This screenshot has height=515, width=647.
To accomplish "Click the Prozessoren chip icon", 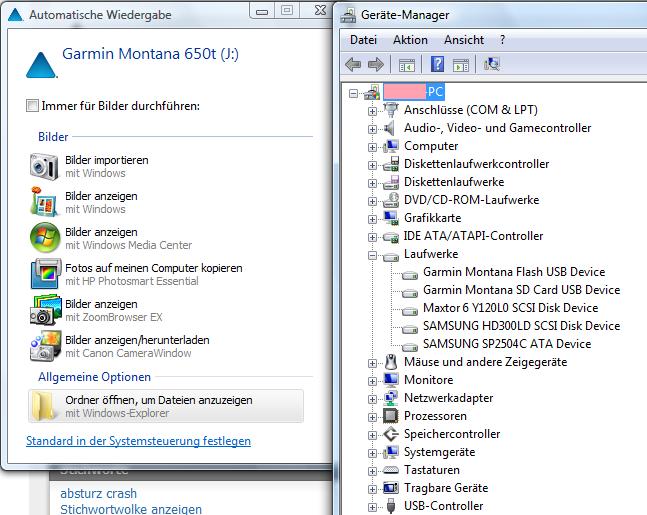I will (390, 416).
